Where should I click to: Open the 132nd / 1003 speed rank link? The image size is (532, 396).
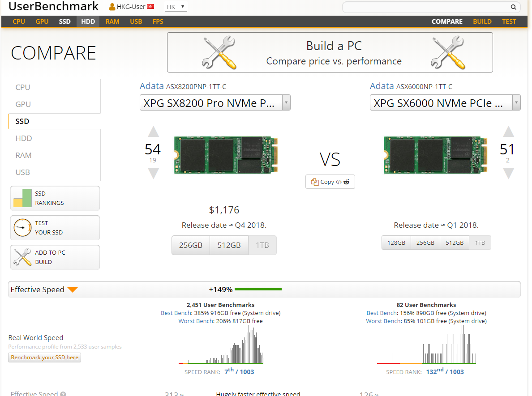tap(445, 371)
